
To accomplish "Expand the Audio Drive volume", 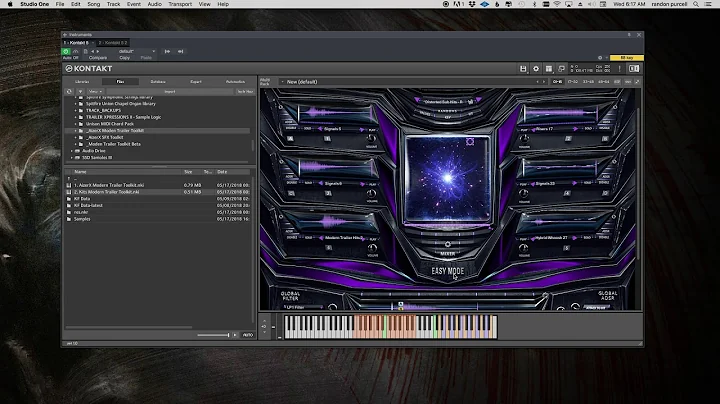I will [x=71, y=151].
